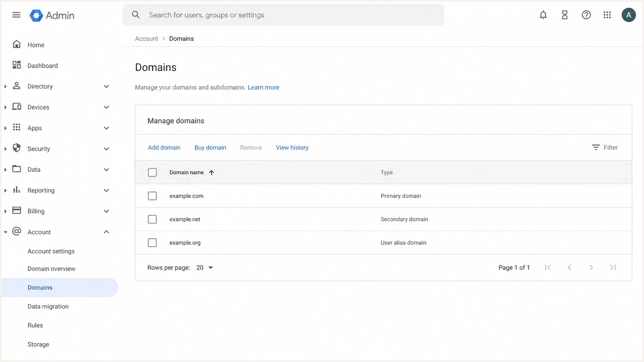The image size is (644, 362).
Task: Click the User alias domain cell
Action: point(404,243)
